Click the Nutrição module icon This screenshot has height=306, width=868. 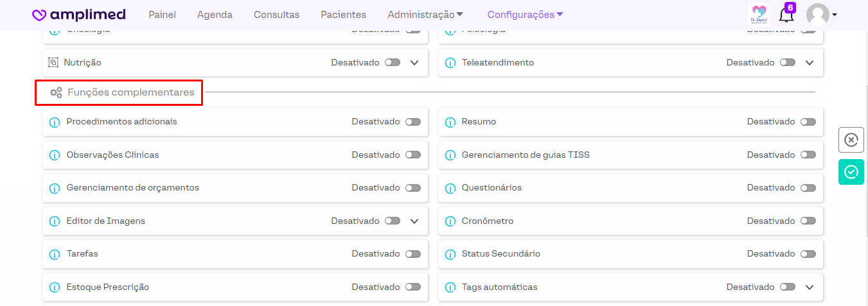[x=54, y=63]
